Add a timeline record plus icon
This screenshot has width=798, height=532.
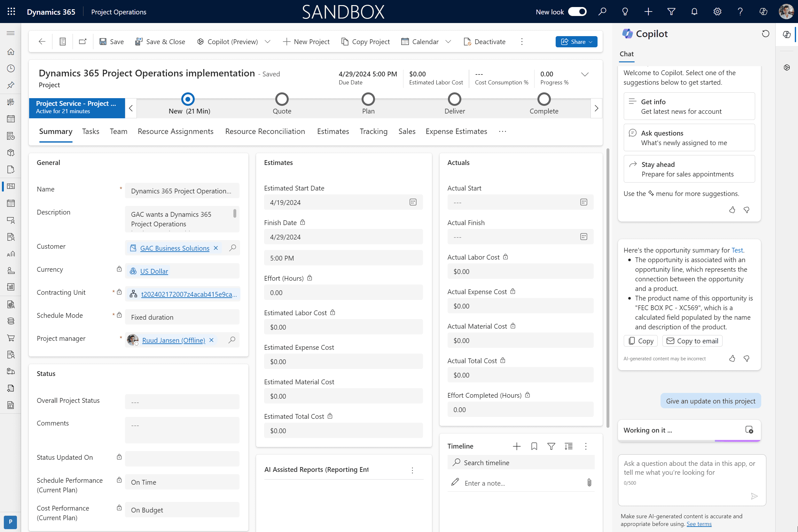(x=517, y=446)
